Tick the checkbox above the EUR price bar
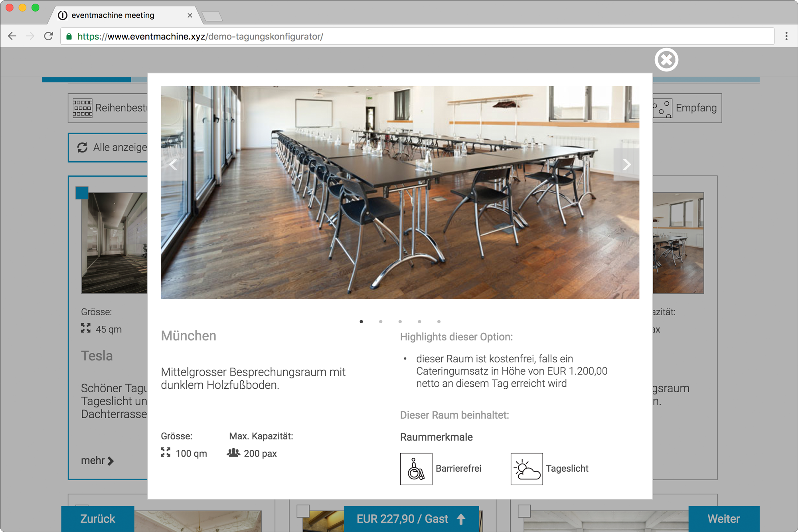 (x=303, y=511)
